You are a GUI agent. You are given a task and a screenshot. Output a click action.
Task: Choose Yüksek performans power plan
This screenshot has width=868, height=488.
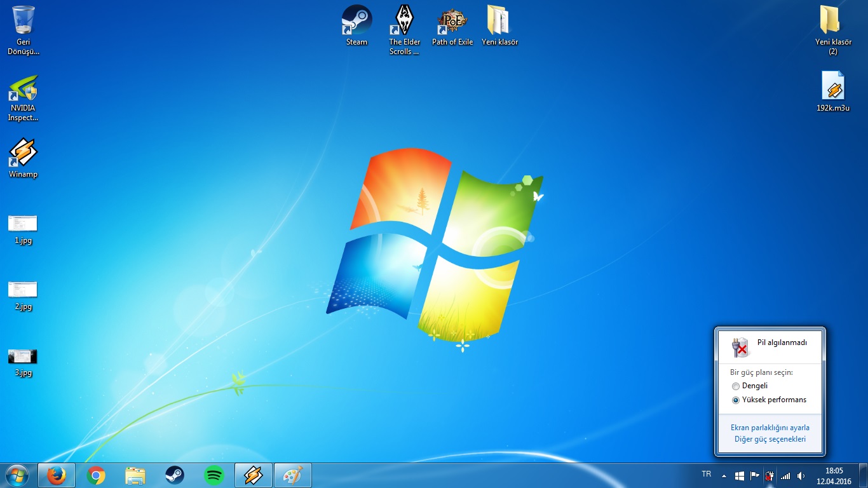[736, 400]
